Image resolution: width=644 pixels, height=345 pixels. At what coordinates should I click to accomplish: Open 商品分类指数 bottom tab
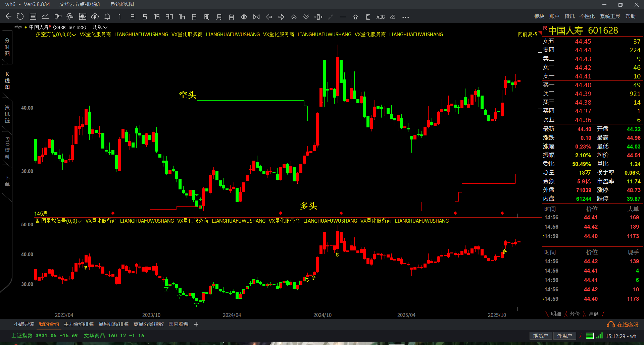click(149, 324)
